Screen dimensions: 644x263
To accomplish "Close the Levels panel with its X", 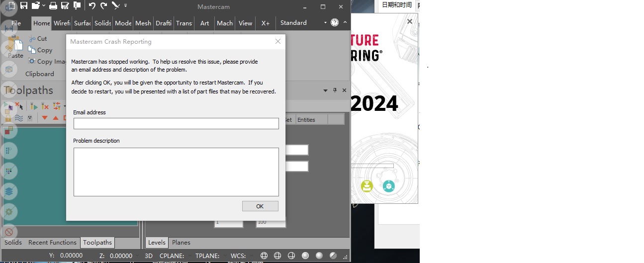I will coord(344,90).
